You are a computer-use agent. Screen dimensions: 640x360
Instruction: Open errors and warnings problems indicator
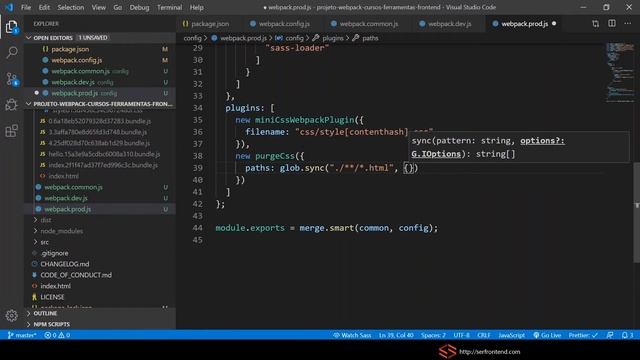tap(57, 335)
